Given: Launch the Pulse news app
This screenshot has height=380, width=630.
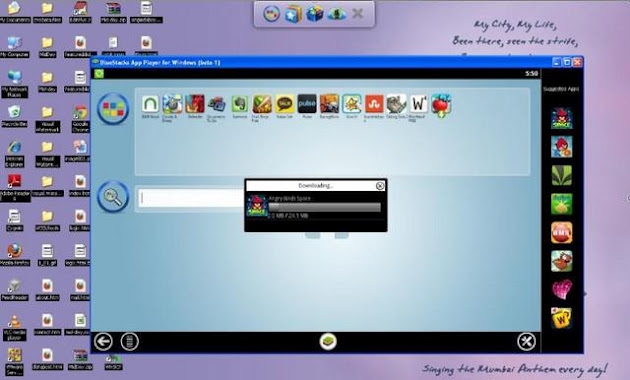Looking at the screenshot, I should tap(307, 104).
